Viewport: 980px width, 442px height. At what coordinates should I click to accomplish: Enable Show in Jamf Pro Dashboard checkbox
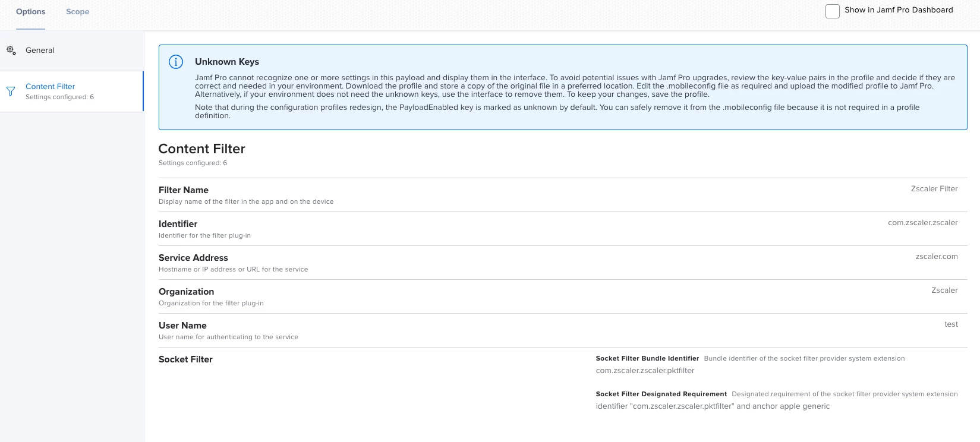click(x=833, y=11)
